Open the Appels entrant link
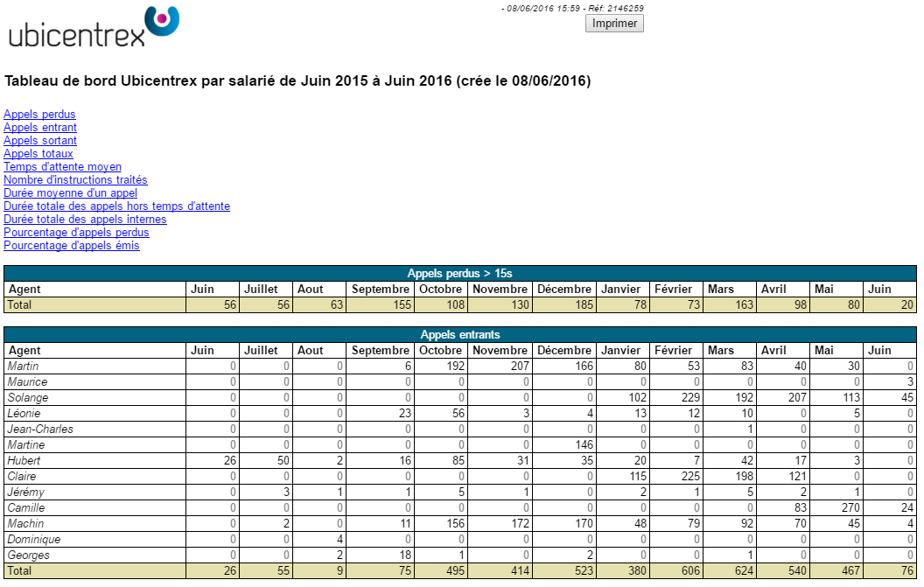Screen dimensions: 924x587 coord(40,128)
